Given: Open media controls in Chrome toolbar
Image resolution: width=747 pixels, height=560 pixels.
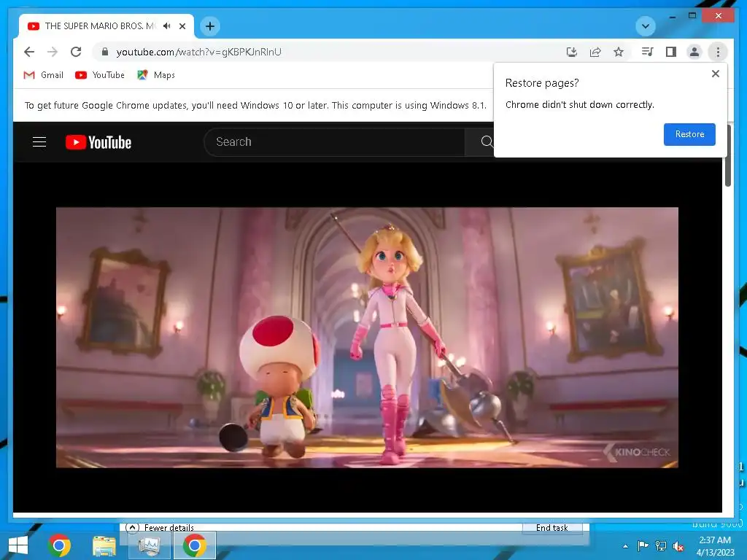Looking at the screenshot, I should click(648, 52).
